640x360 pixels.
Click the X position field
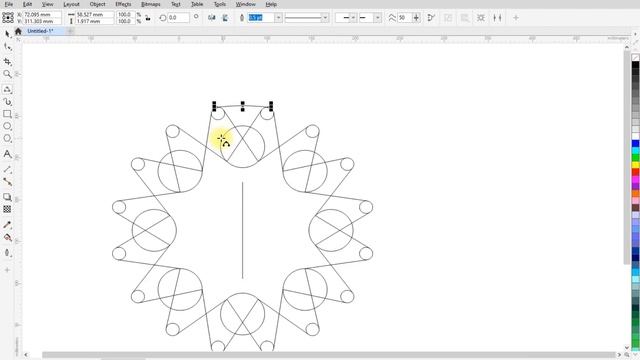pos(42,14)
